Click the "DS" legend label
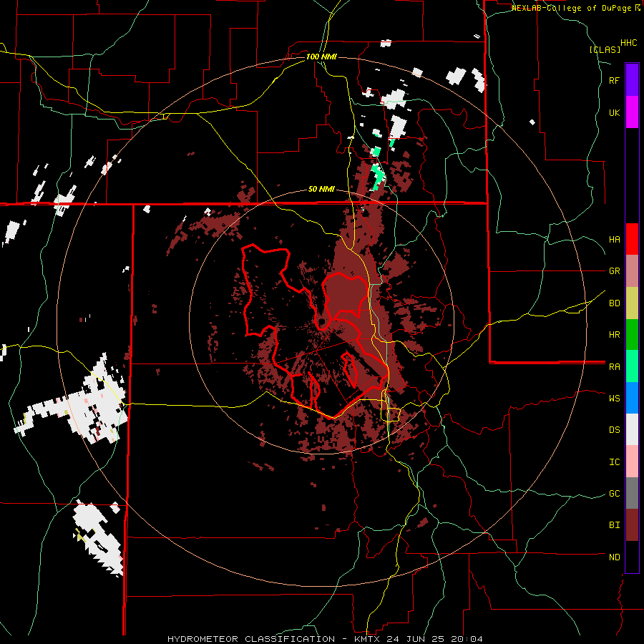 pyautogui.click(x=614, y=430)
